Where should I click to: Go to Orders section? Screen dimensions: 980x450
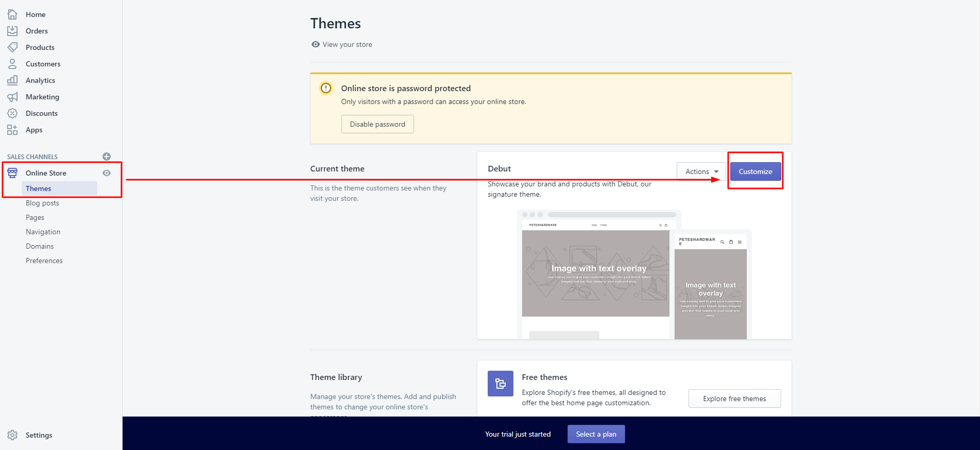(x=37, y=31)
